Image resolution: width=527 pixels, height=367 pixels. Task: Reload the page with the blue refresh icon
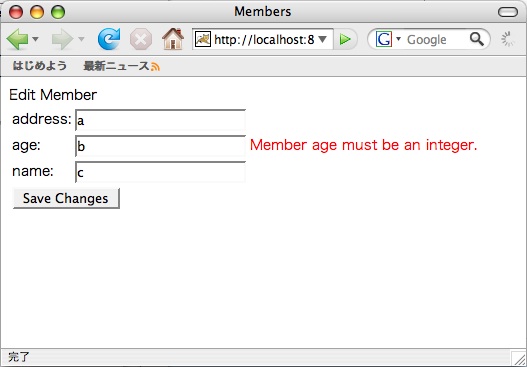(x=109, y=39)
